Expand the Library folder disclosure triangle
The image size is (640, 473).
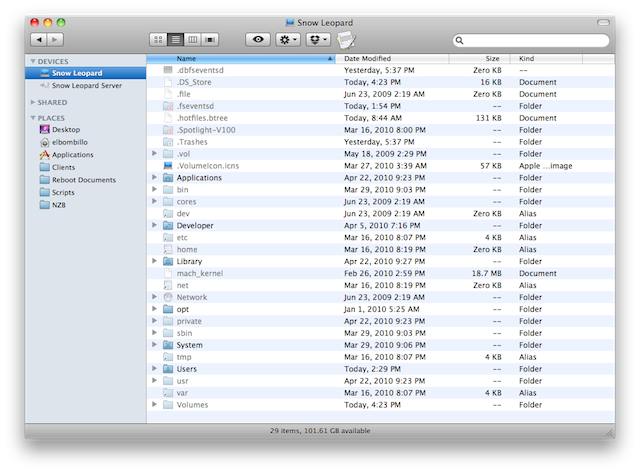pos(155,260)
